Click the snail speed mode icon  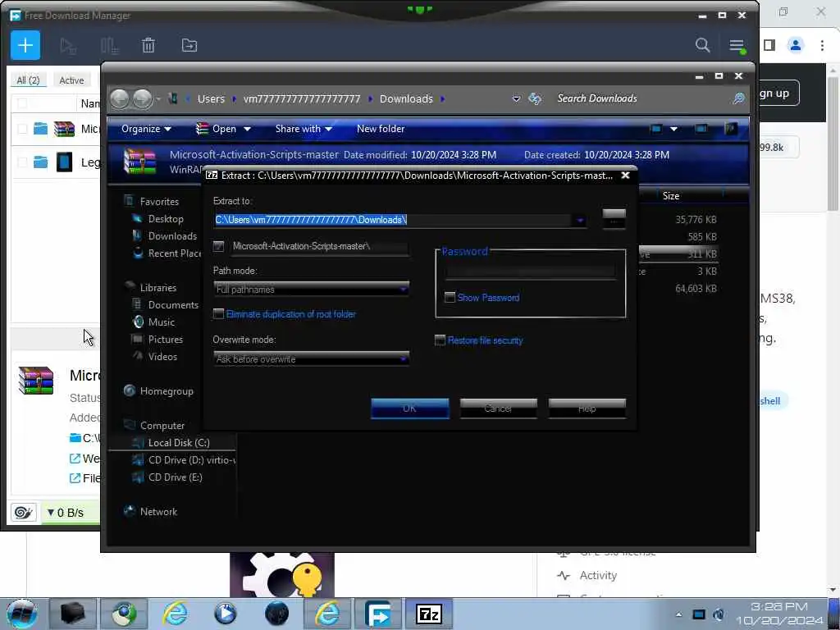click(24, 513)
